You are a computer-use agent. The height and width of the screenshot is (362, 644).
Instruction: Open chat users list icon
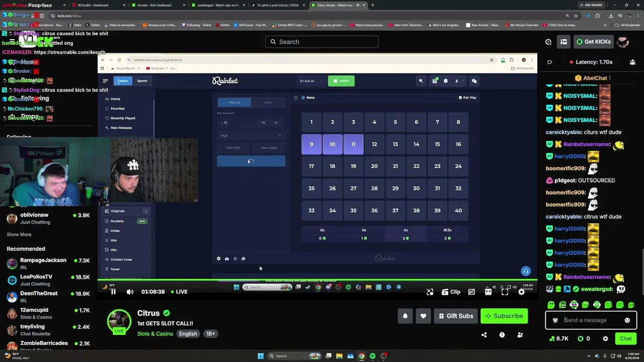pos(632,62)
